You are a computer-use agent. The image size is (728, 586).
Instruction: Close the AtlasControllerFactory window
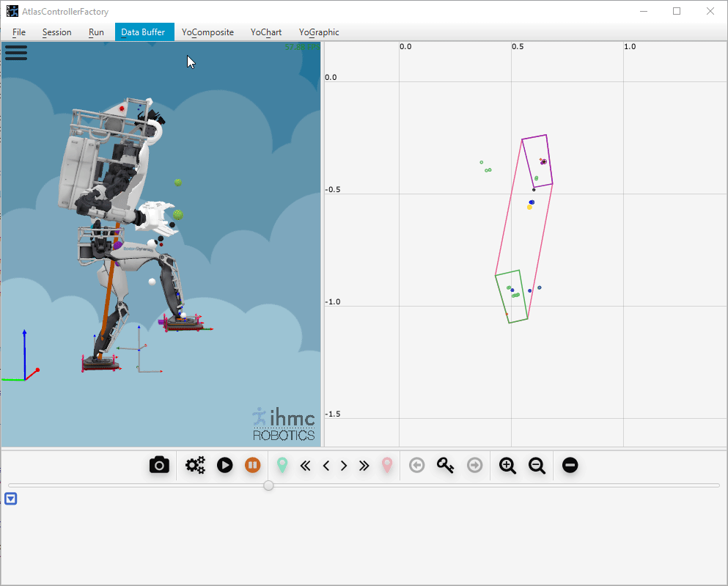click(710, 11)
